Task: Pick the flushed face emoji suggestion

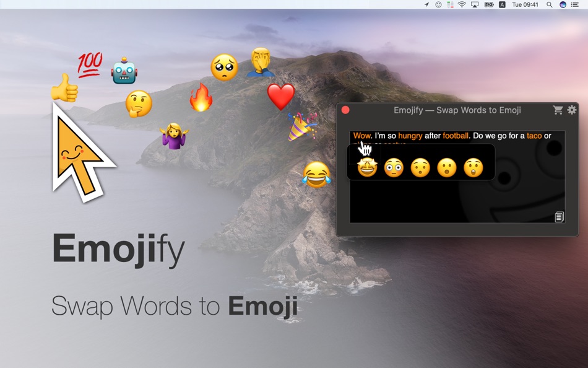Action: coord(394,167)
